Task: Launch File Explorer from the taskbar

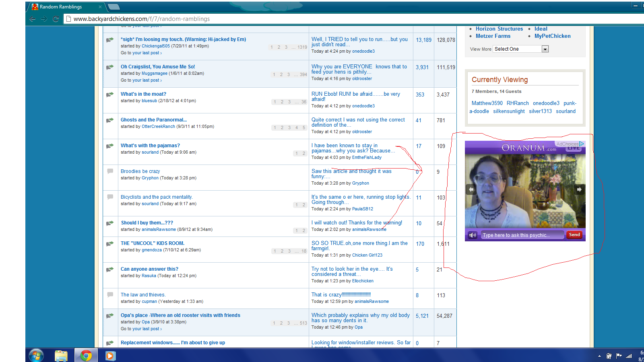Action: (61, 356)
